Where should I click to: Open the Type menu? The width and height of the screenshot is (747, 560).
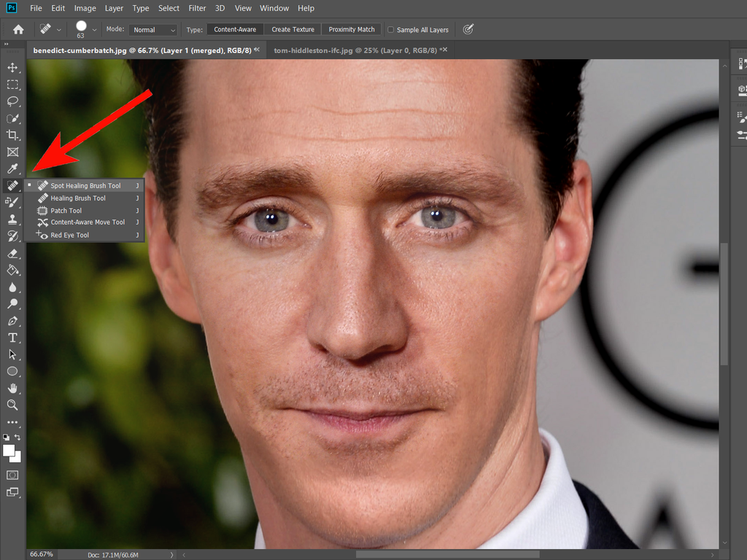141,8
